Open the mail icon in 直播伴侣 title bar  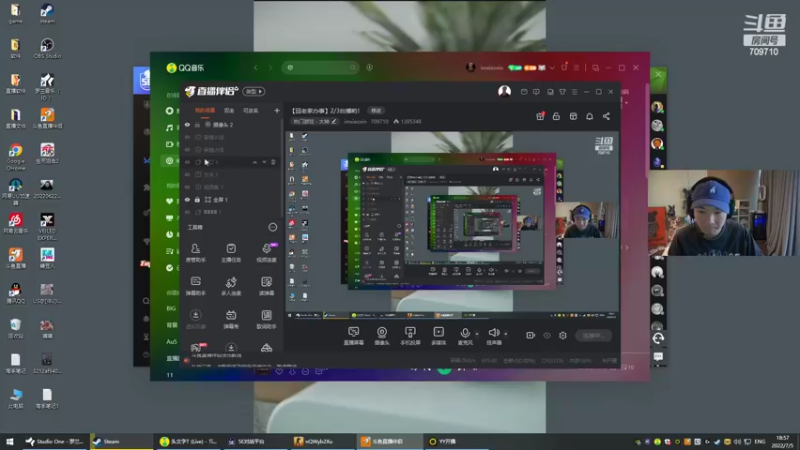click(524, 92)
